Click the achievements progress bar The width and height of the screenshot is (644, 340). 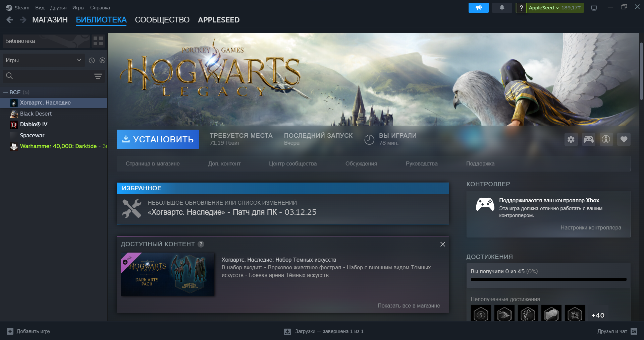[x=548, y=279]
